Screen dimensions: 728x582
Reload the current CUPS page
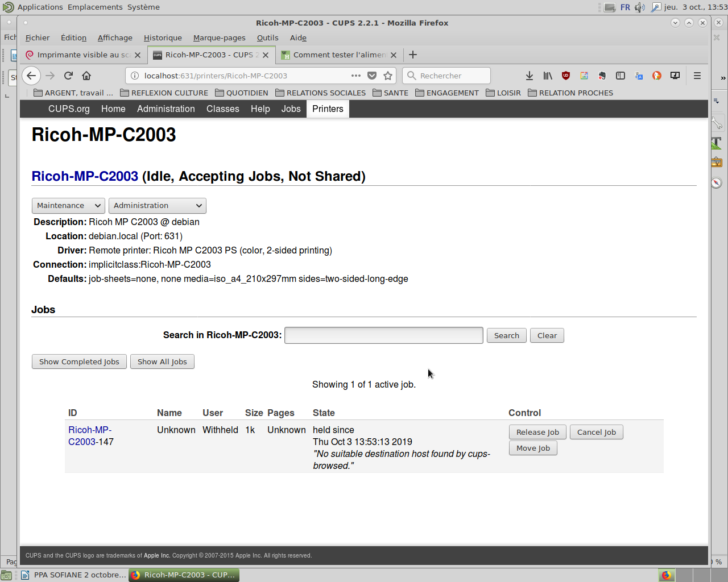tap(68, 76)
